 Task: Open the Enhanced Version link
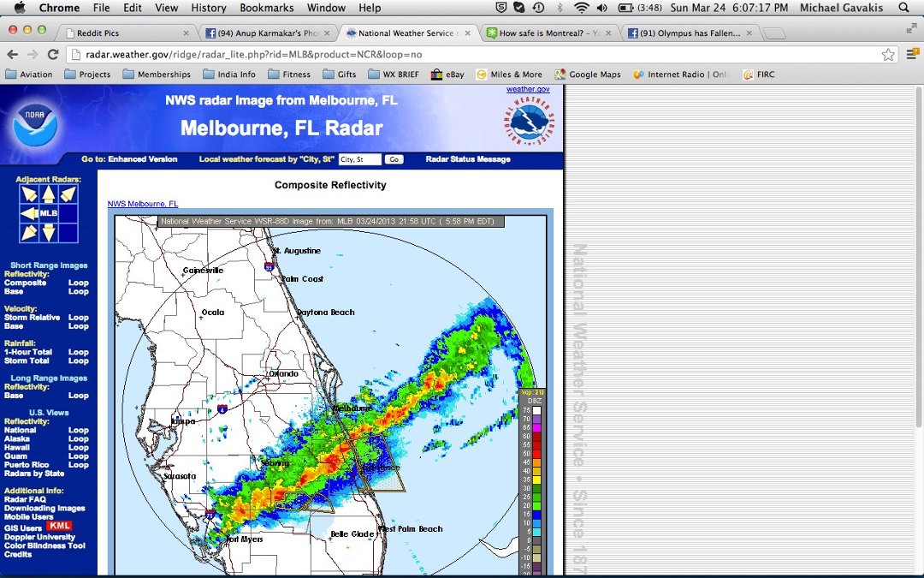143,159
